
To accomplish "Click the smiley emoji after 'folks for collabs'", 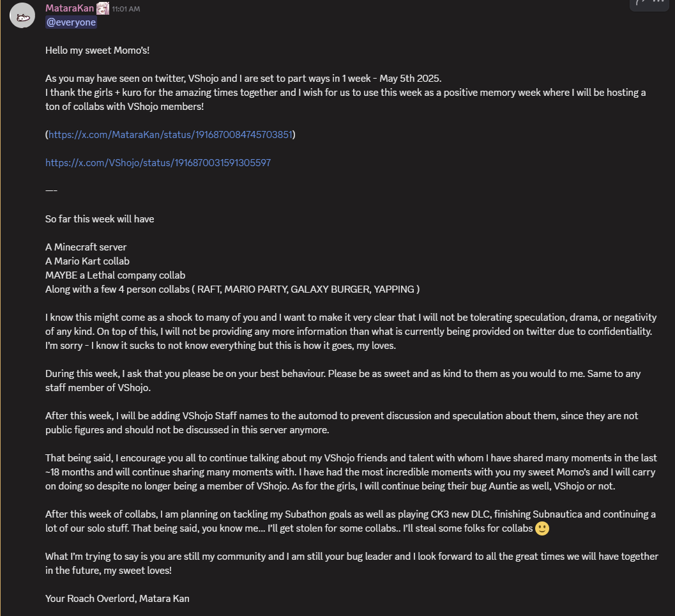I will (x=542, y=528).
